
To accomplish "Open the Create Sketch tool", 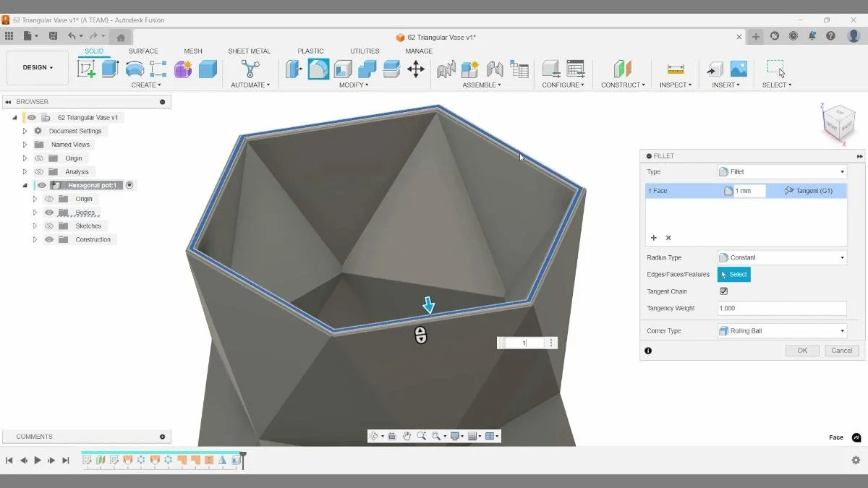I will [x=87, y=69].
